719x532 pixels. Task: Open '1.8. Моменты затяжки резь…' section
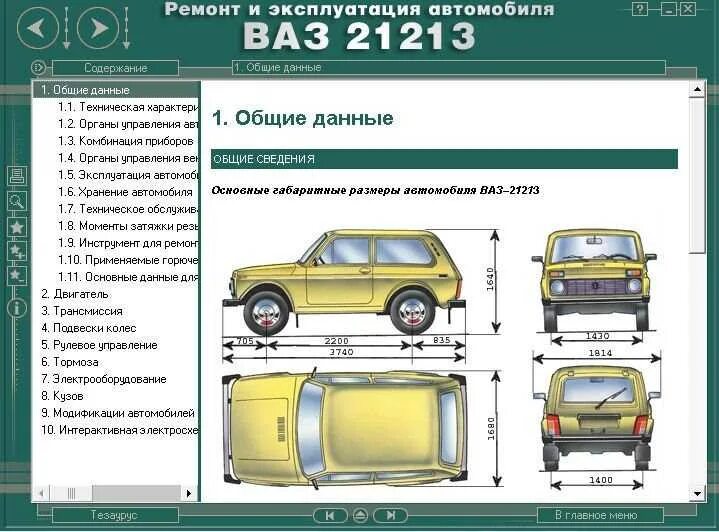[128, 226]
